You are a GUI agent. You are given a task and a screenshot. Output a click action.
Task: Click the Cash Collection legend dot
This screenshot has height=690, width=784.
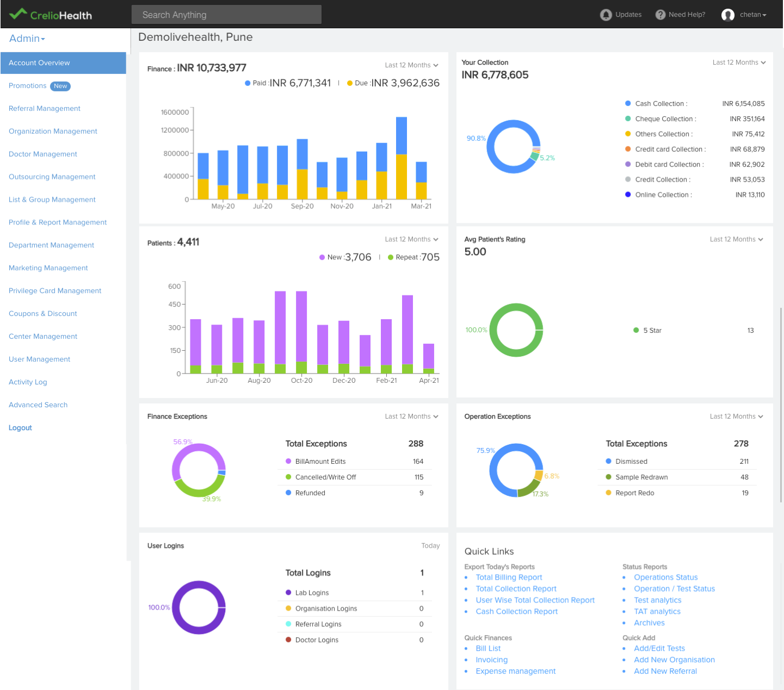coord(628,103)
